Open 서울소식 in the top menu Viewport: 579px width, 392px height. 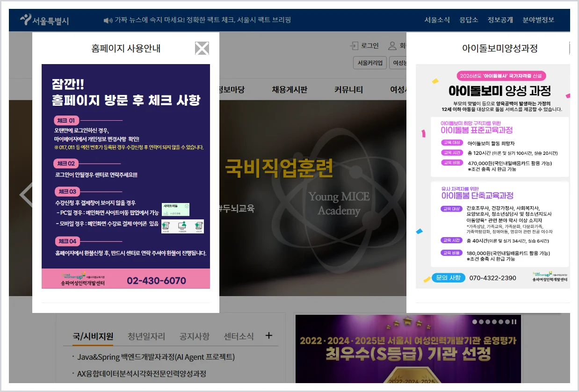pos(437,20)
